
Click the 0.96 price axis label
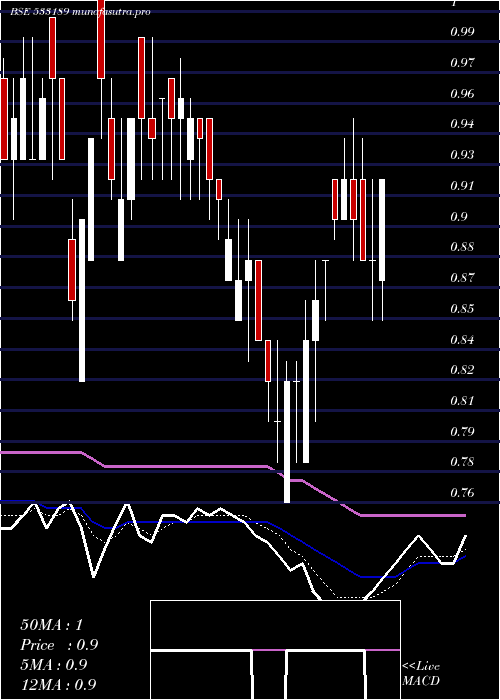point(462,94)
